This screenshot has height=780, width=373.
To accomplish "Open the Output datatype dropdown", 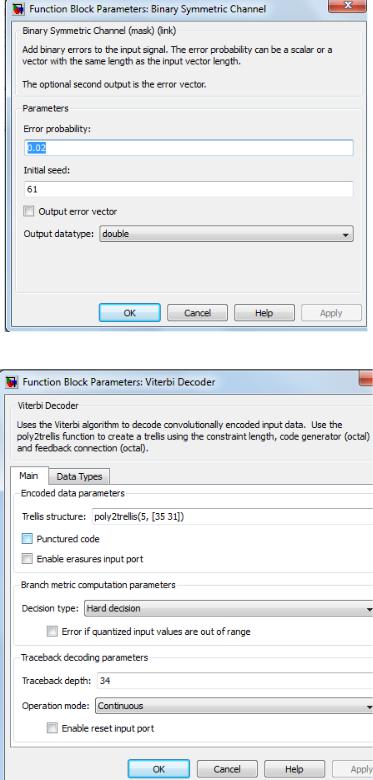I will click(227, 234).
